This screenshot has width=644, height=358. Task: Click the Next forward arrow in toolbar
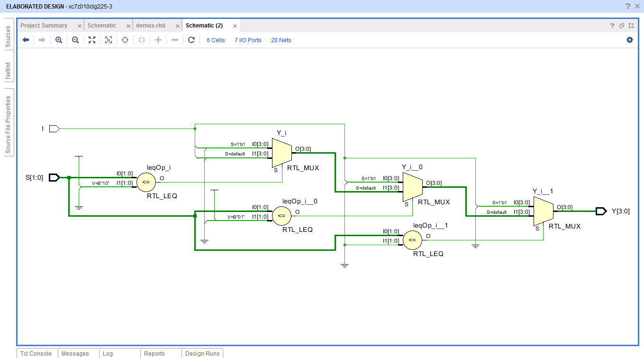coord(42,40)
